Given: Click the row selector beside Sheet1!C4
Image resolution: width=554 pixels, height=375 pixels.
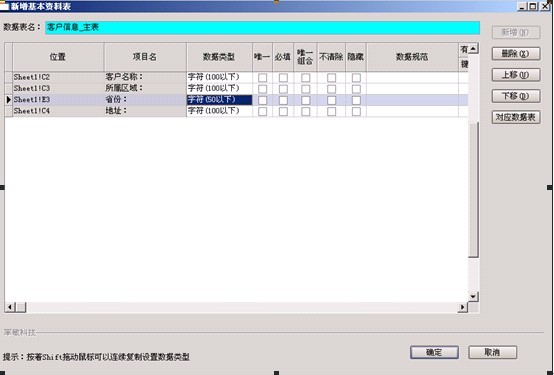Looking at the screenshot, I should (9, 111).
